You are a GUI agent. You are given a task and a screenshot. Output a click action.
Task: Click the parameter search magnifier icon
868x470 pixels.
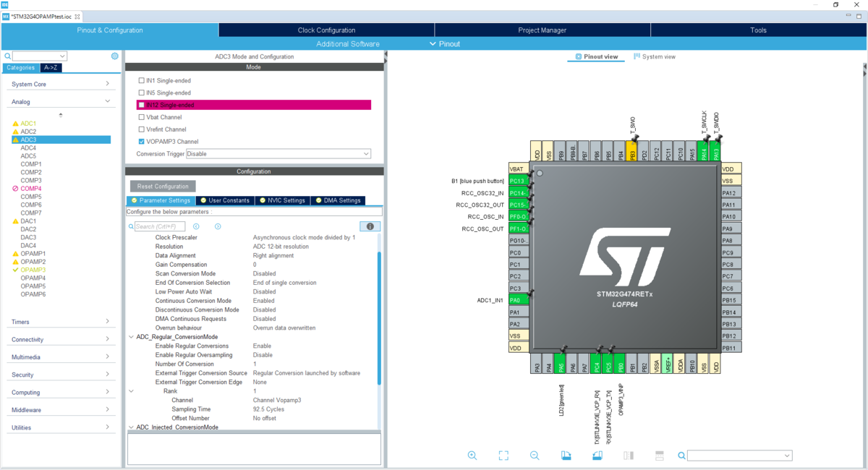(132, 226)
